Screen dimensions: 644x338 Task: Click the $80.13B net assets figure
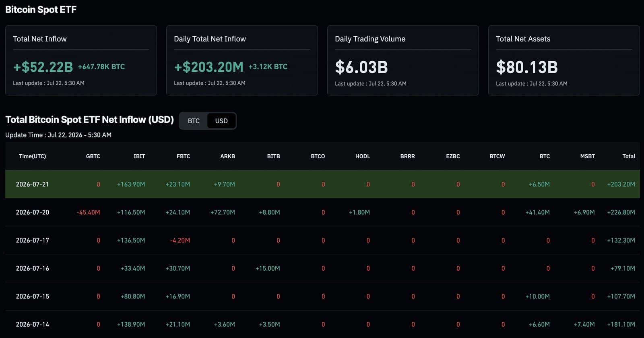click(x=527, y=67)
